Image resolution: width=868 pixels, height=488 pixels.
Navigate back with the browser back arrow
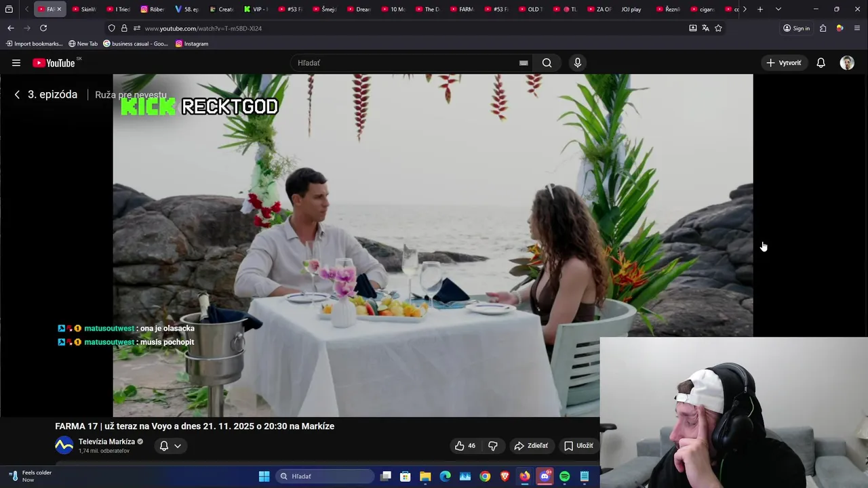click(x=11, y=28)
